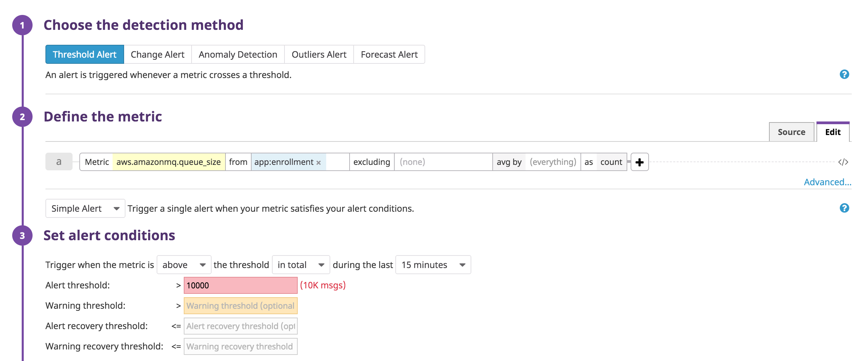Open the Forecast Alert method
868x361 pixels.
[389, 54]
